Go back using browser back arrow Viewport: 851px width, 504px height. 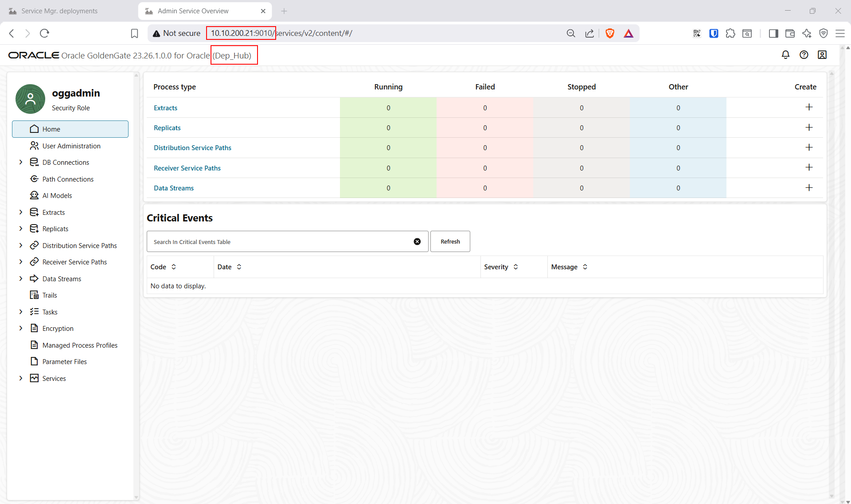[x=12, y=33]
